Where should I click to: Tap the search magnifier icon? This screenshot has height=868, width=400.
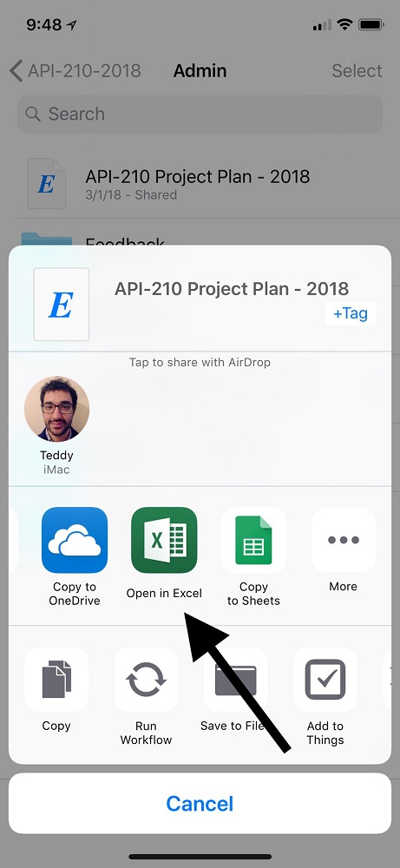tap(33, 114)
